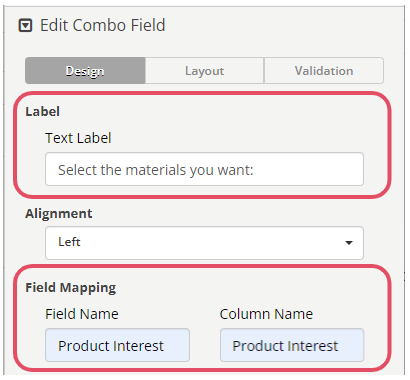Click the Edit Combo Field heading text
Viewport: 410px width, 380px height.
click(x=103, y=25)
